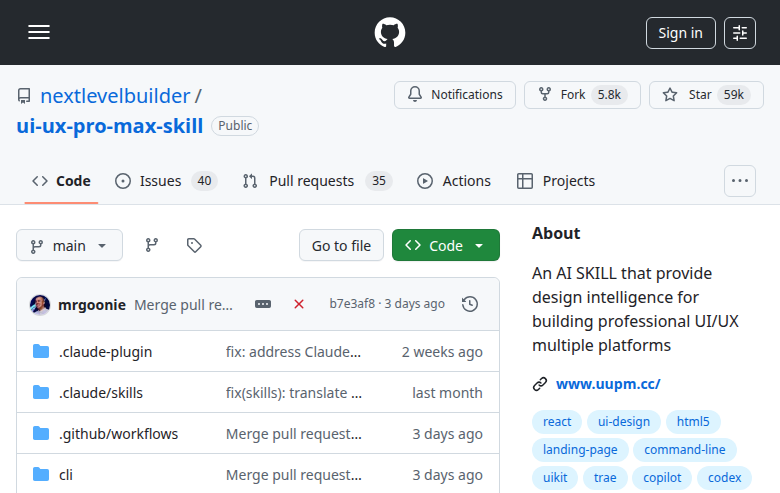Click the Sign in button
Viewport: 780px width, 493px height.
(x=681, y=33)
